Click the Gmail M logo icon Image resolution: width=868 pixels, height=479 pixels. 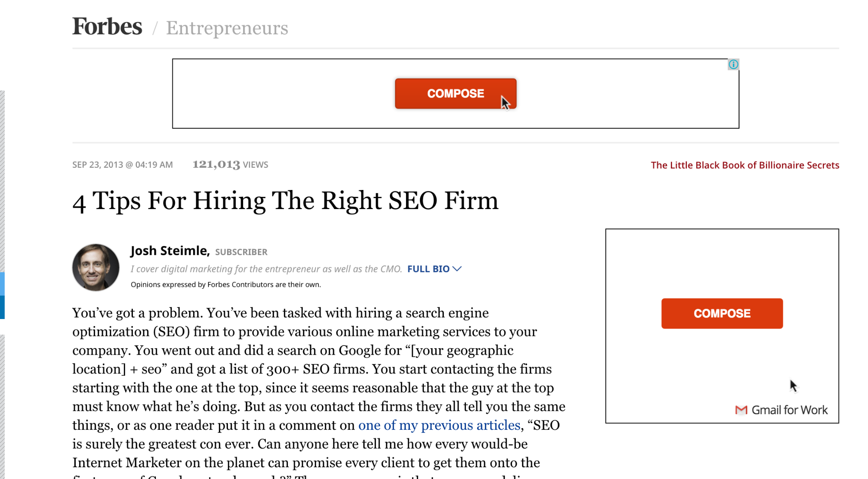741,410
